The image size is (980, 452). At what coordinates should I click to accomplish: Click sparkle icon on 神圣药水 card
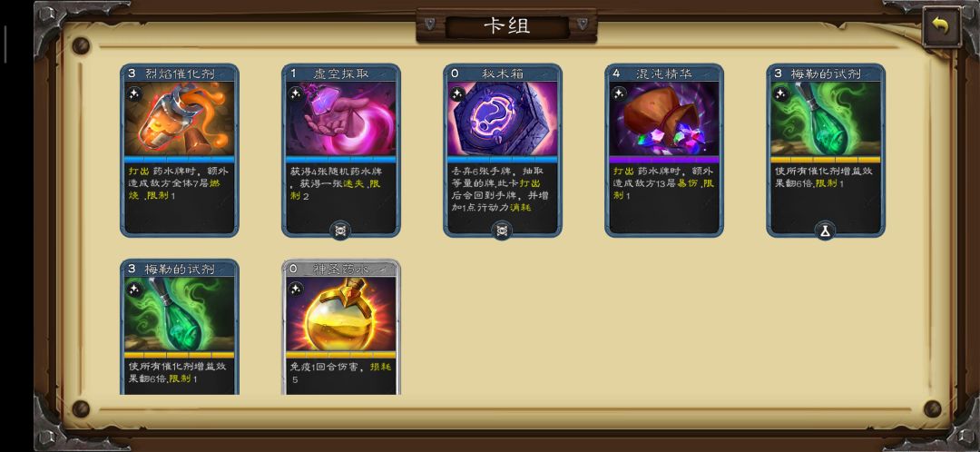[296, 290]
